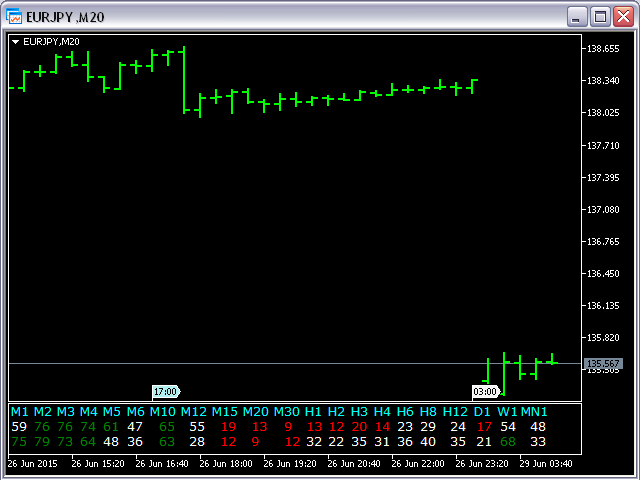The image size is (640, 480).
Task: Select the 17:00 time marker on chart
Action: click(166, 391)
